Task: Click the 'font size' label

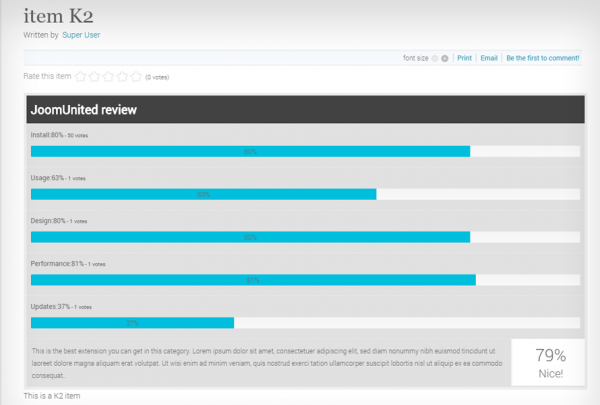Action: 416,58
